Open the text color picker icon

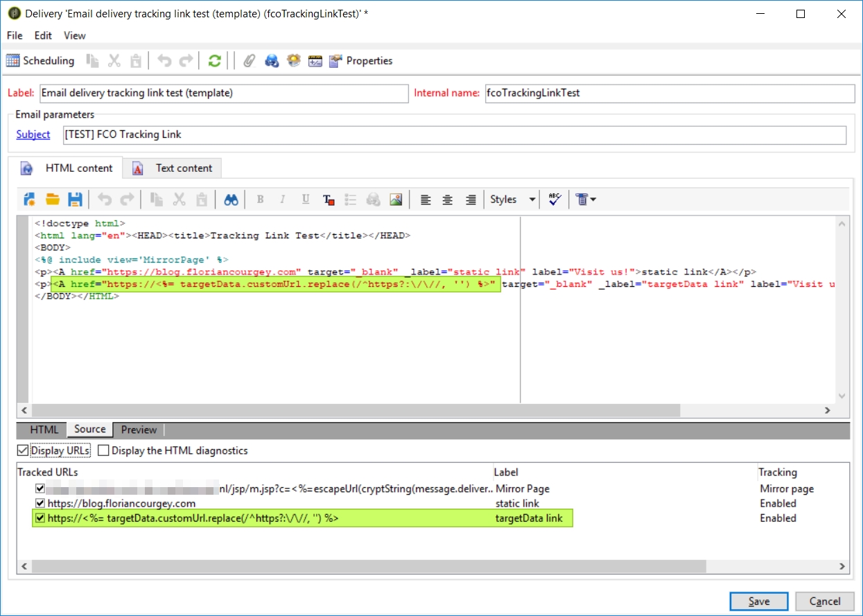coord(329,200)
